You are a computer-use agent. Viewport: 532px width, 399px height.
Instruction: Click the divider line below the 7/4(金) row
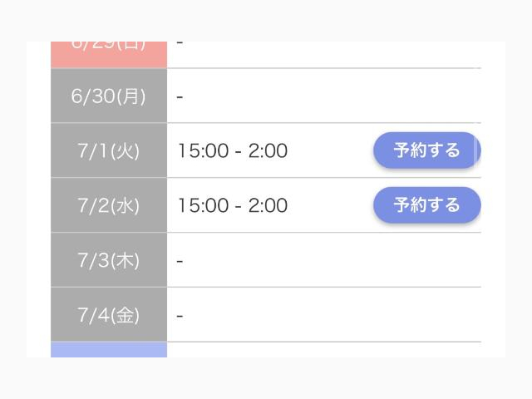point(324,342)
